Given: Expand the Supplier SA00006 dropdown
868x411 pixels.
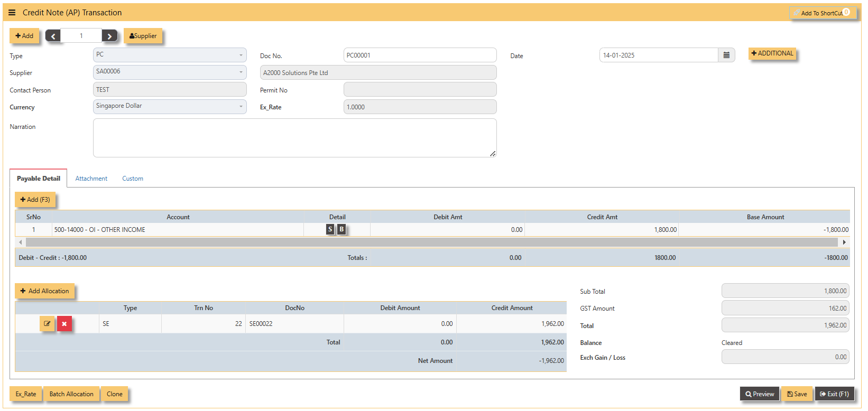Looking at the screenshot, I should coord(170,72).
